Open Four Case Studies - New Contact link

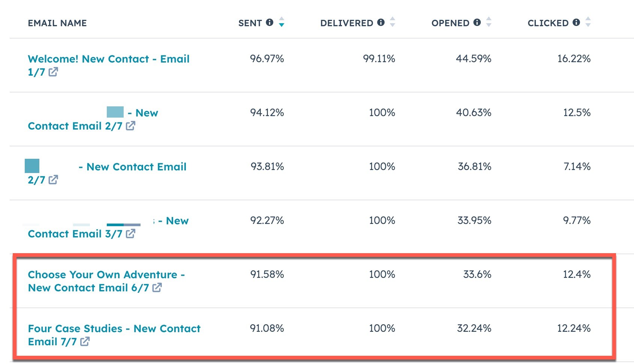(x=114, y=329)
